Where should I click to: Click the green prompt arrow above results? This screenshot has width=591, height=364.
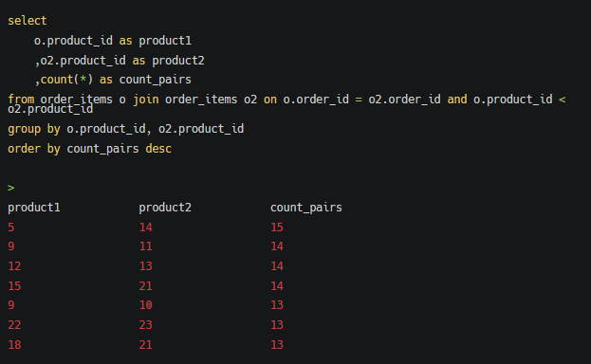pos(11,188)
